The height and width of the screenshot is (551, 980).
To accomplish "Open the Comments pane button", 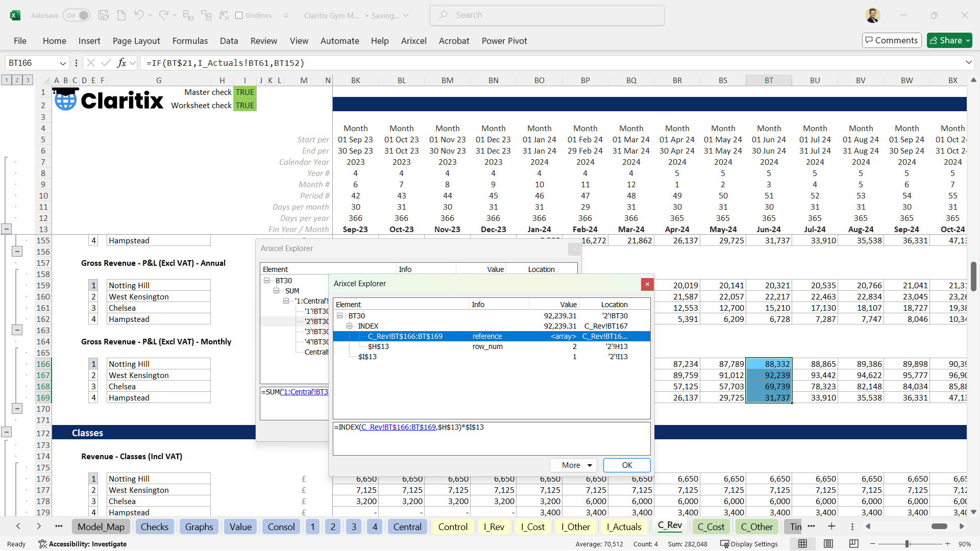I will coord(891,40).
